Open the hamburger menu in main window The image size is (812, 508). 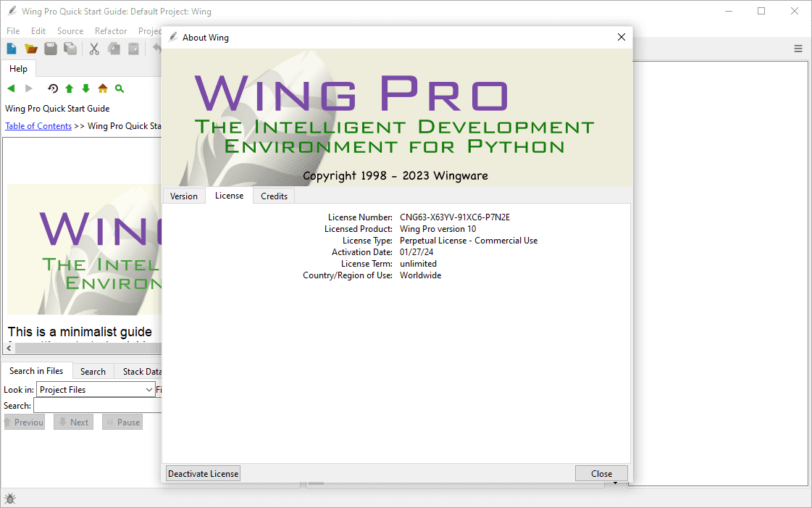click(798, 49)
